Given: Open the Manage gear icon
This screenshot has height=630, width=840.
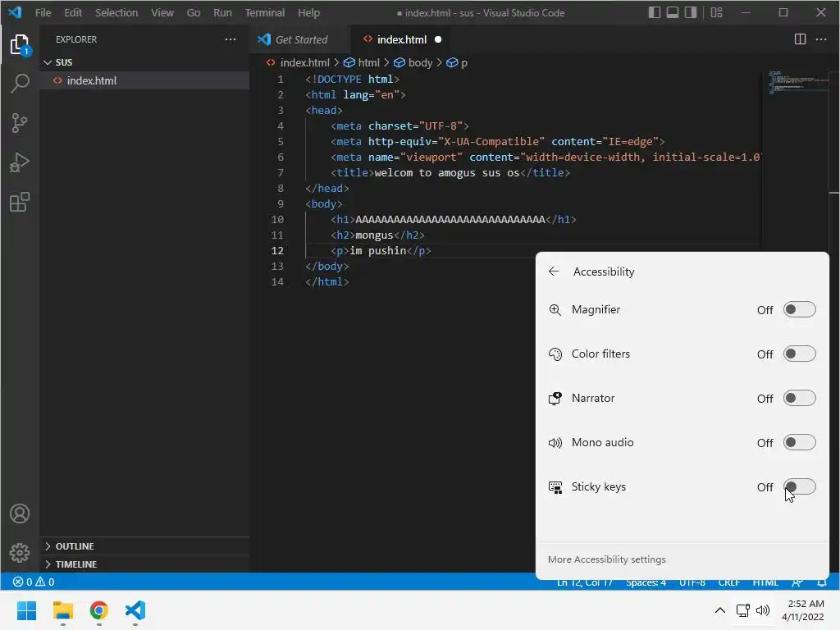Looking at the screenshot, I should coord(20,553).
